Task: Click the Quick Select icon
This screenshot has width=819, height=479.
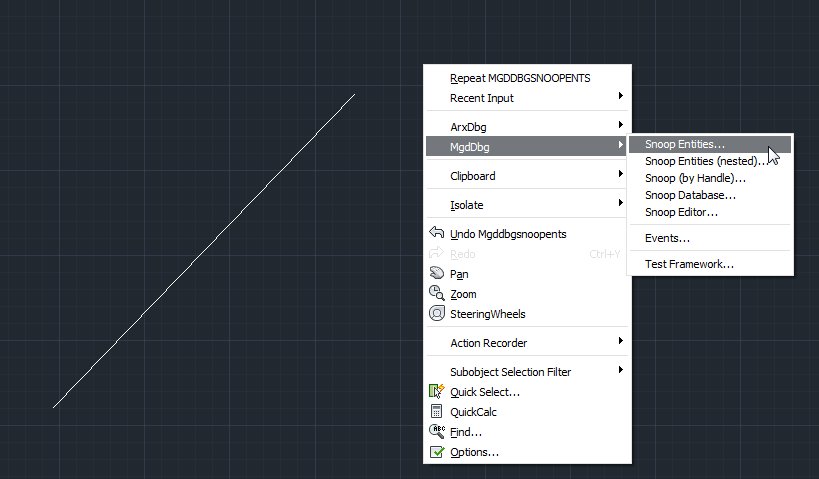Action: [x=437, y=391]
